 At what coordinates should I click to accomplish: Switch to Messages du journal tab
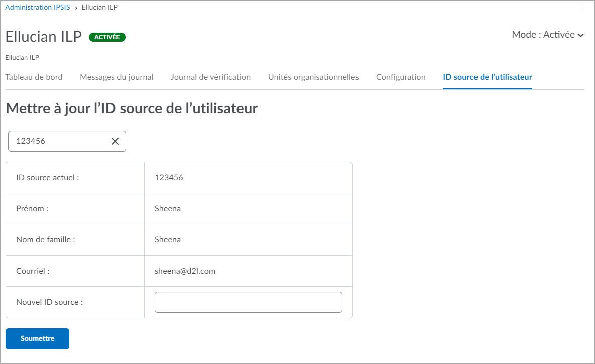(116, 77)
